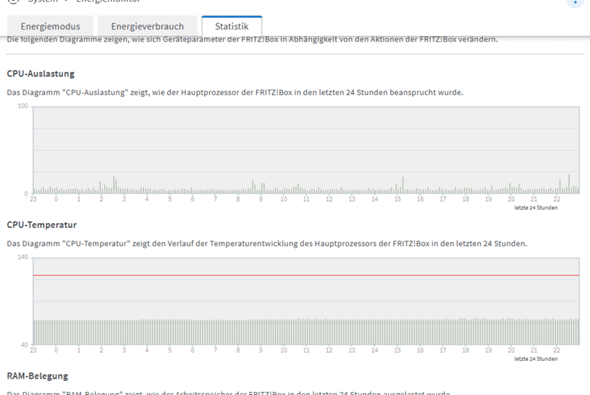Click 'letzte 24 Stunden' under the CPU-Temperatur chart
This screenshot has height=395, width=590.
click(x=536, y=359)
